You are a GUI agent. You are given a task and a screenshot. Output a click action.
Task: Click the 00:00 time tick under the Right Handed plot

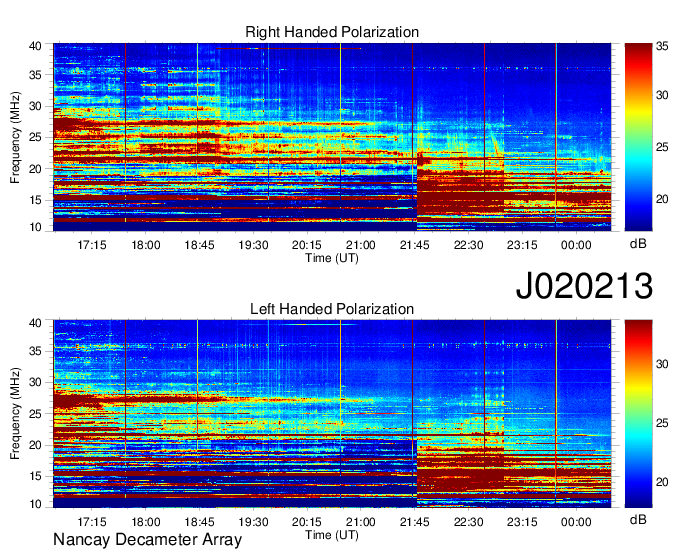point(576,245)
